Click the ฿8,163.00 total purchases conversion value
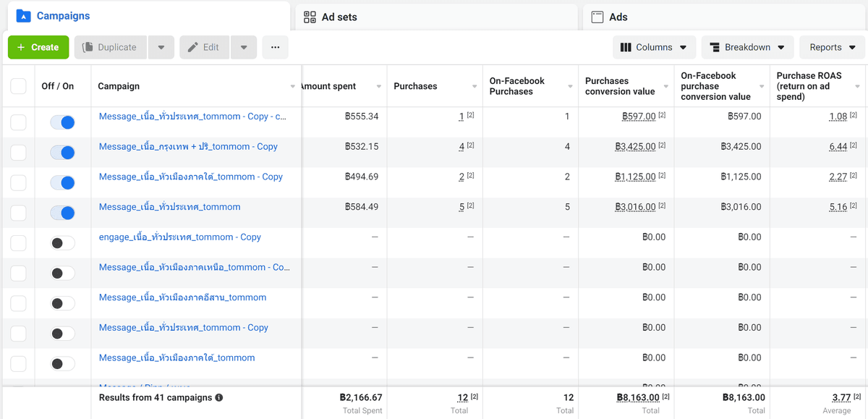868x419 pixels. click(637, 397)
